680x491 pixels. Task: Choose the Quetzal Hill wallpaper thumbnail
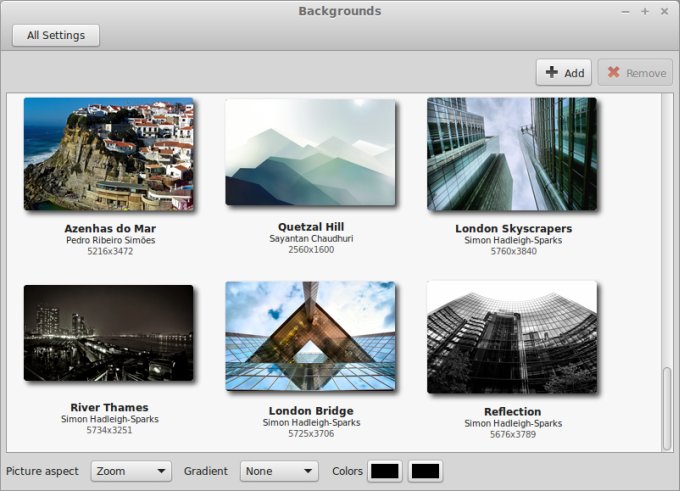[310, 152]
